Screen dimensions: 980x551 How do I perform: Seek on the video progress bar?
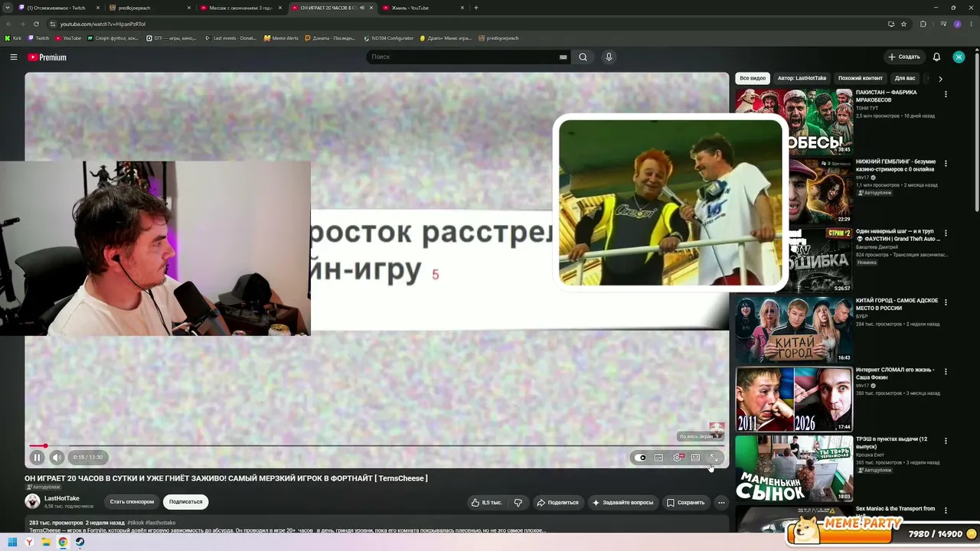(377, 445)
